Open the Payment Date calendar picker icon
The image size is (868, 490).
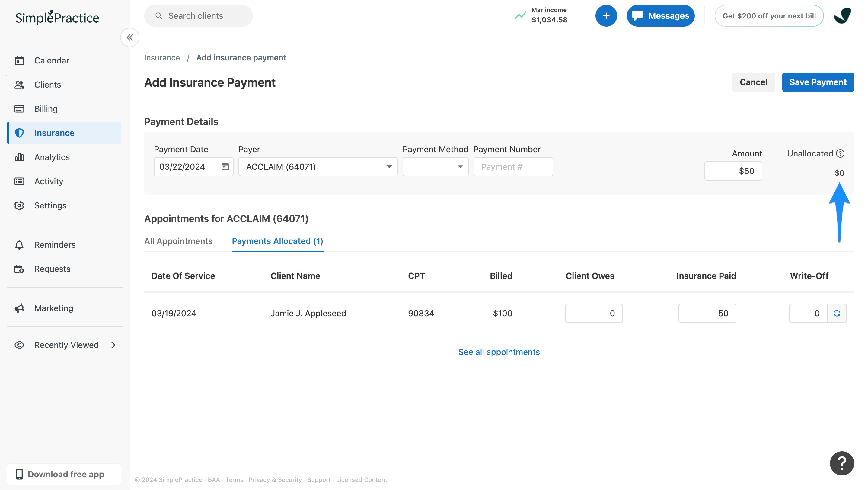[225, 166]
